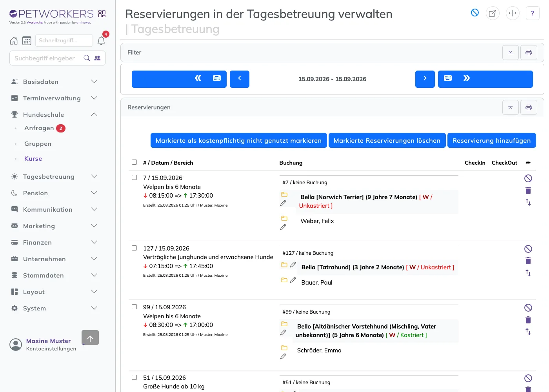Viewport: 549px width, 392px height.
Task: Open Gruppen submenu item
Action: 38,143
